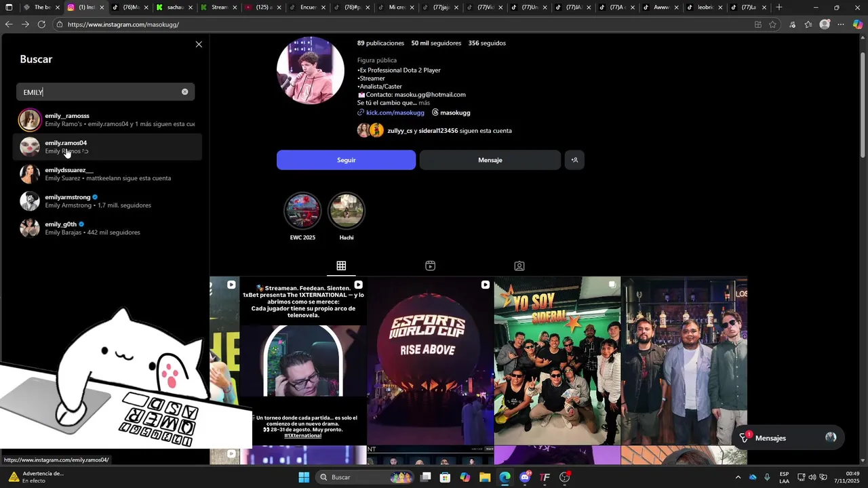Click emily_g0th profile avatar
Viewport: 868px width, 488px height.
(x=30, y=228)
